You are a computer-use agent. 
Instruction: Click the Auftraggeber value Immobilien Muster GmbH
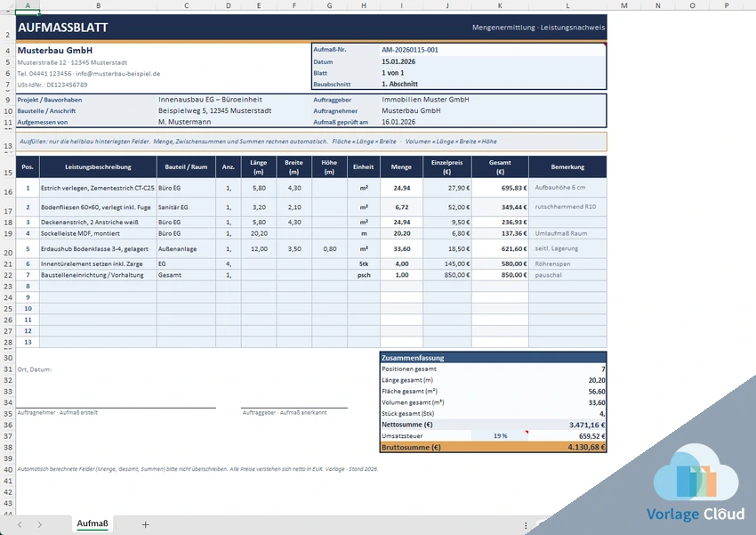pyautogui.click(x=425, y=100)
